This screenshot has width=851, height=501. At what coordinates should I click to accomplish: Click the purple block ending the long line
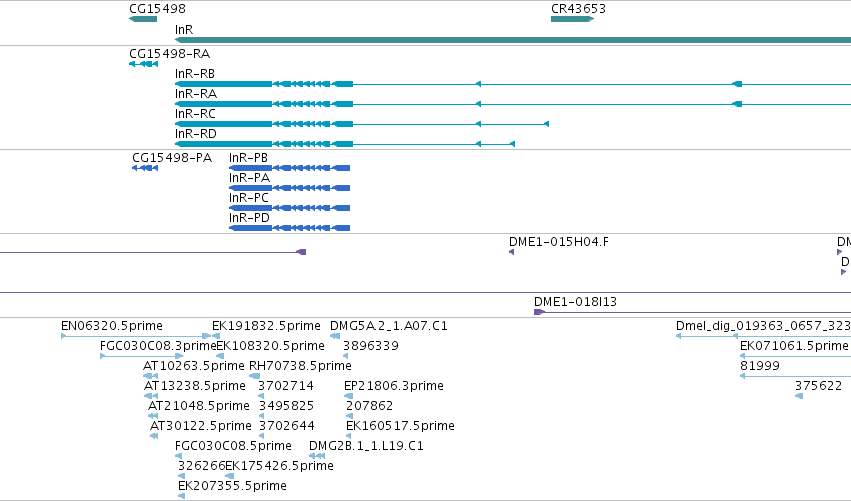tap(301, 252)
